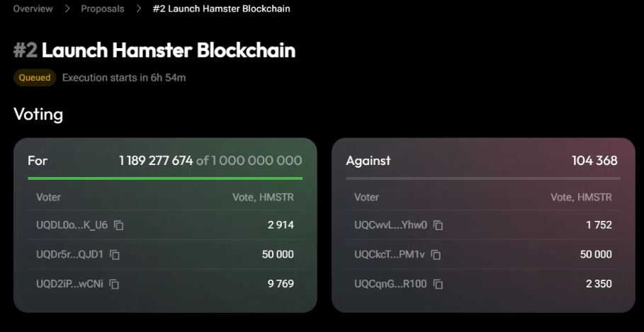Click the Vote, HMSTR header in For panel

(263, 198)
